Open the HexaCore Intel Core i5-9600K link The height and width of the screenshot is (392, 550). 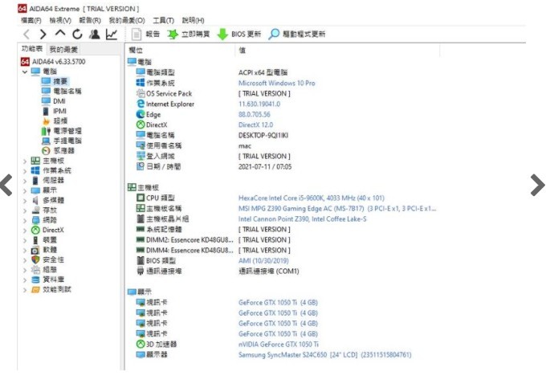[x=312, y=198]
